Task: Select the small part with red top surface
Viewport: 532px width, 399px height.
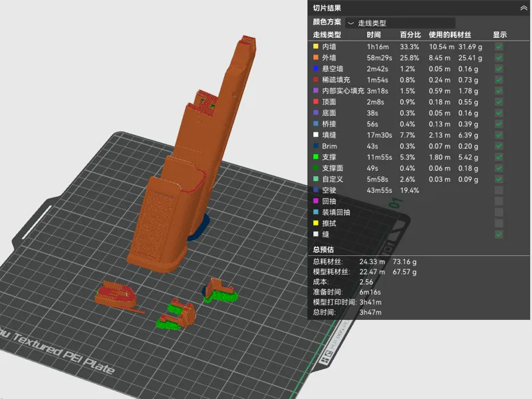Action: [x=116, y=295]
